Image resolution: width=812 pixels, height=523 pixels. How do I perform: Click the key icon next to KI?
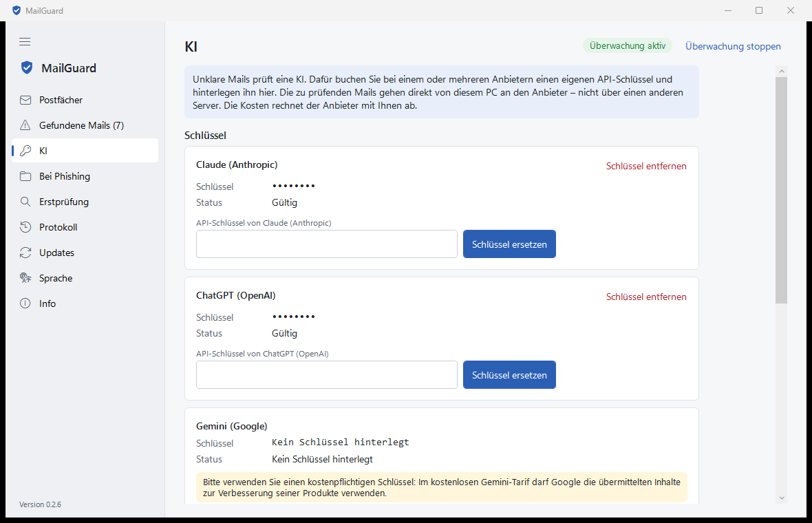pos(25,151)
